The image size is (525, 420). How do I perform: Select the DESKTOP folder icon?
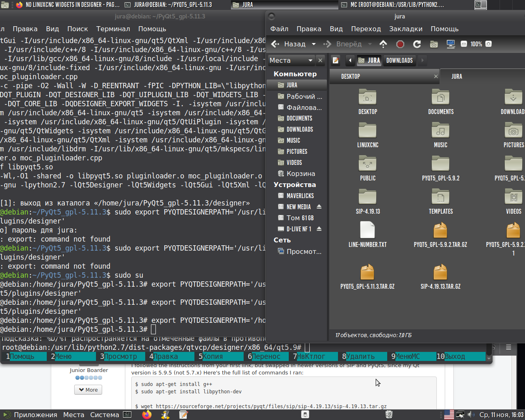pos(367,98)
